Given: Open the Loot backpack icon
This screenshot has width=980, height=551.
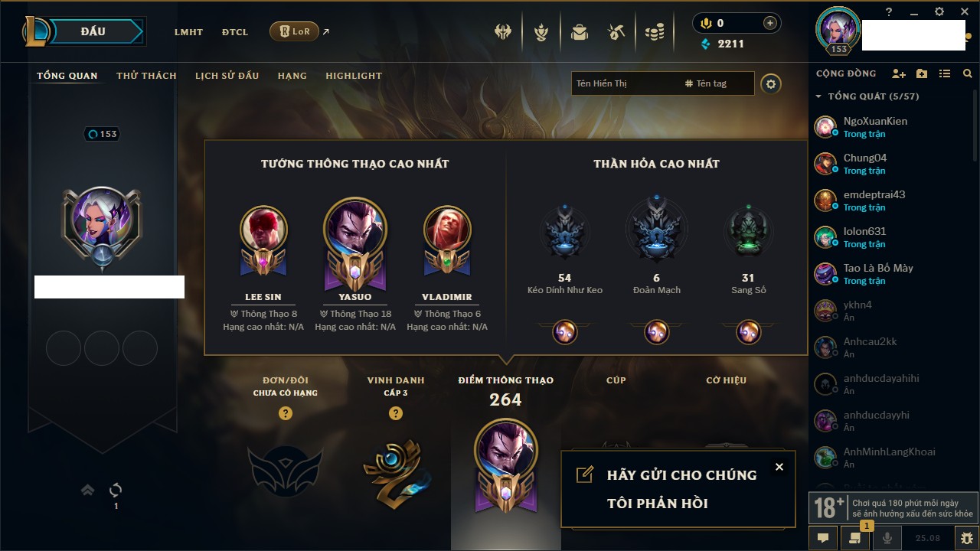Looking at the screenshot, I should coord(579,32).
